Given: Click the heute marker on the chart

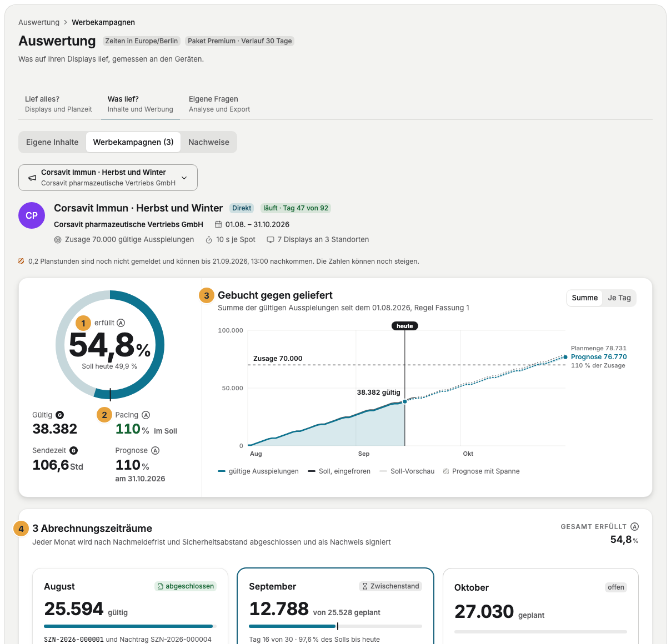Looking at the screenshot, I should click(405, 326).
